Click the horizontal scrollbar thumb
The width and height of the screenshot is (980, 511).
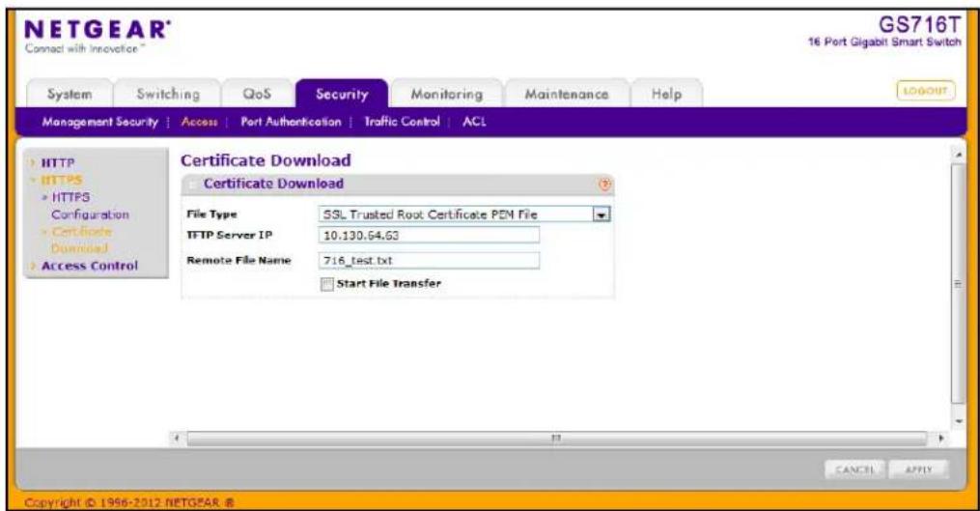click(x=556, y=439)
